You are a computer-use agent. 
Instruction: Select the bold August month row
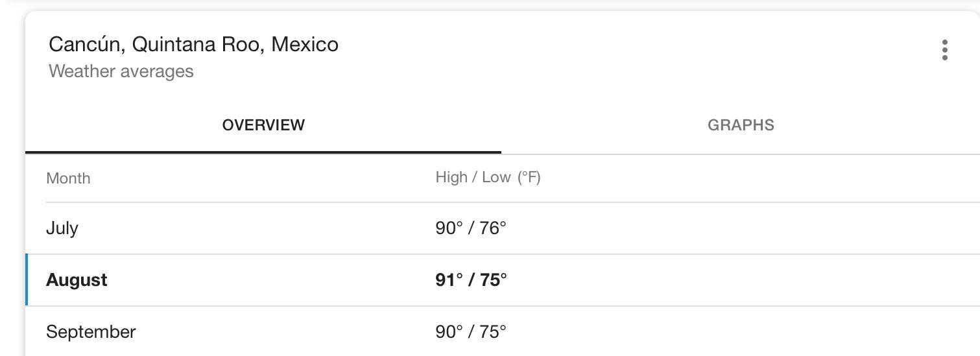(503, 280)
